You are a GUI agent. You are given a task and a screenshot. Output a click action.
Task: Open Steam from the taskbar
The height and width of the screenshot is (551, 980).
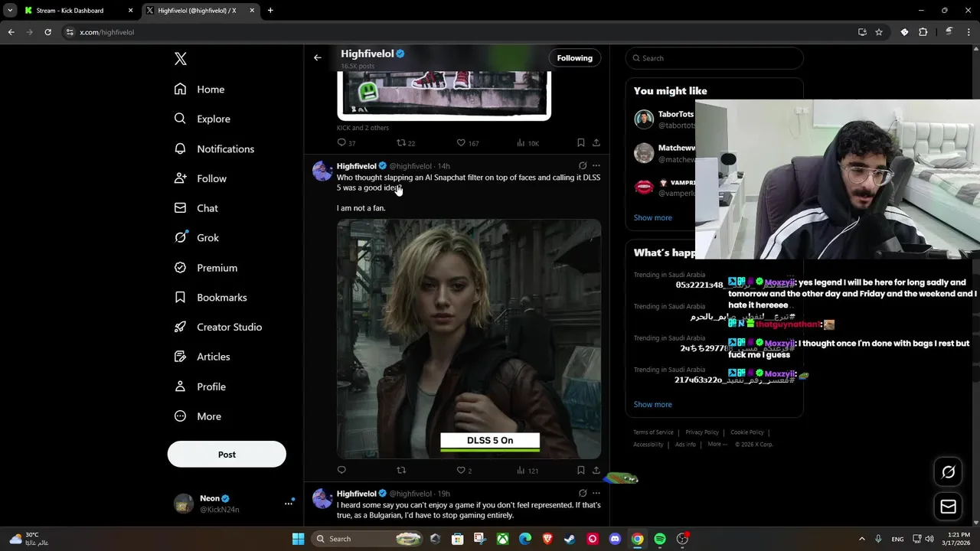570,539
